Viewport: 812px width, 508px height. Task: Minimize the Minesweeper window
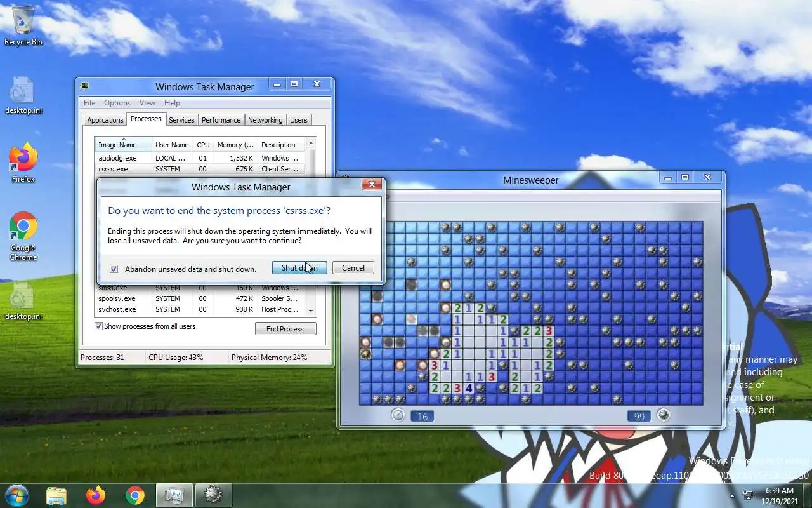pos(668,178)
